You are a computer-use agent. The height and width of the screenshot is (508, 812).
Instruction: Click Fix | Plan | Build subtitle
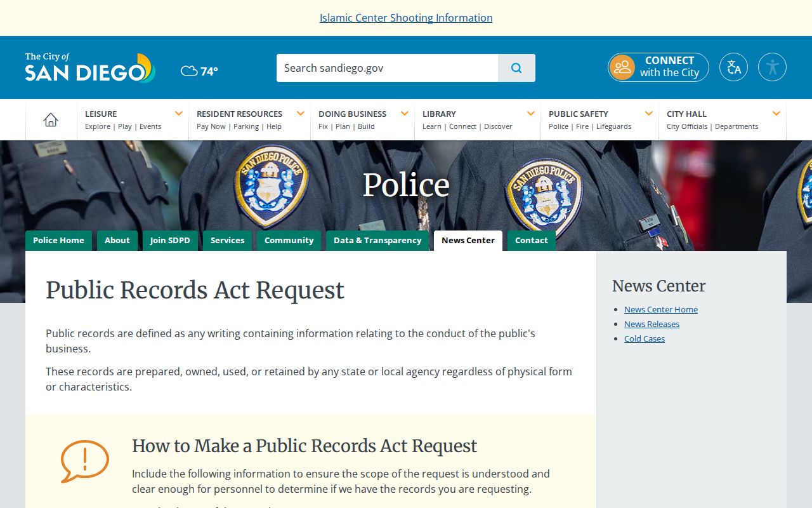[x=346, y=126]
